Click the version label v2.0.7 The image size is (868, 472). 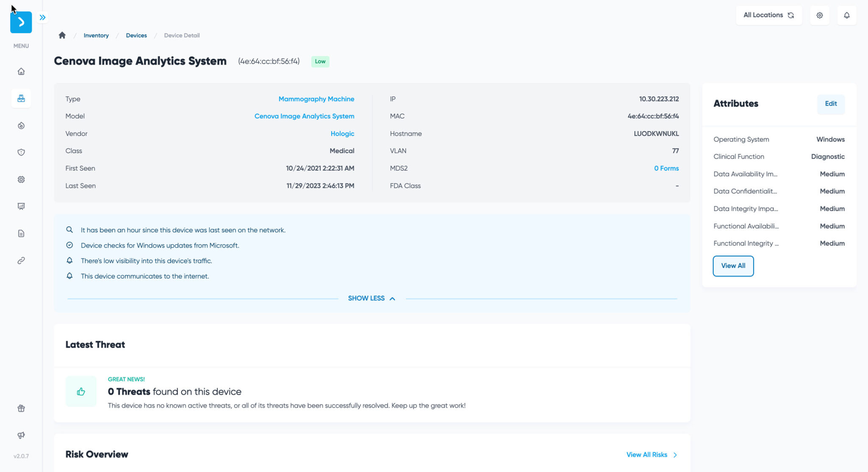(21, 456)
